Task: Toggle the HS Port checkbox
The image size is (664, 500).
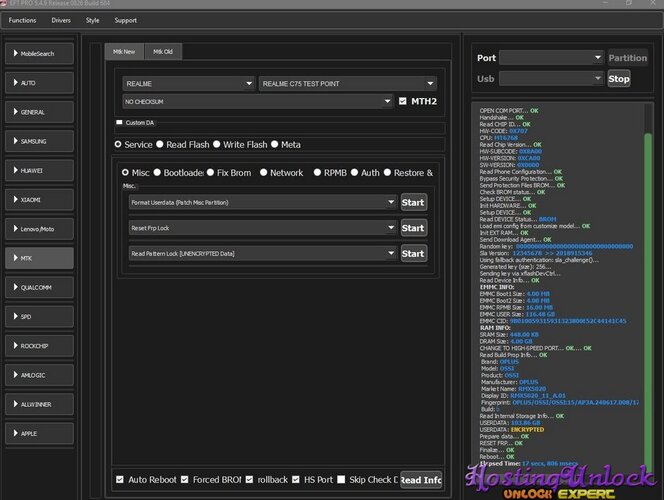Action: point(296,479)
